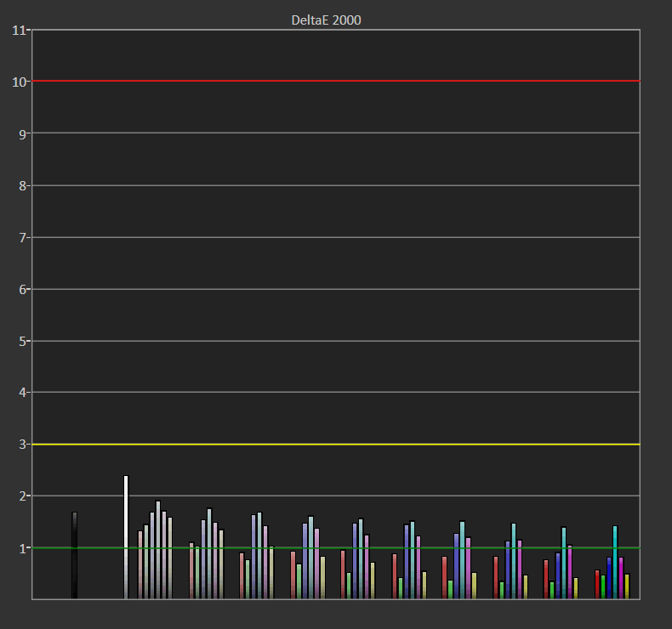Click the DeltaE 2000 chart title
Image resolution: width=672 pixels, height=629 pixels.
326,20
